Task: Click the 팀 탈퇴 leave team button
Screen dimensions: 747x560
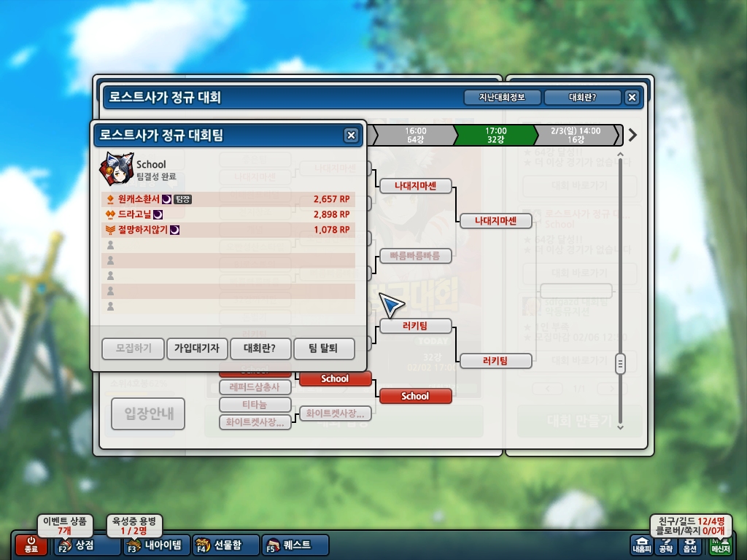Action: (x=324, y=349)
